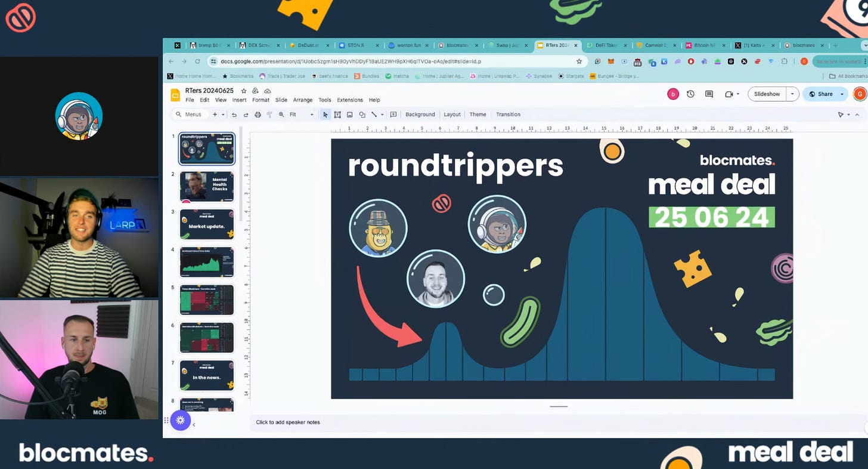Select the cursor select tool
This screenshot has width=868, height=469.
tap(325, 115)
